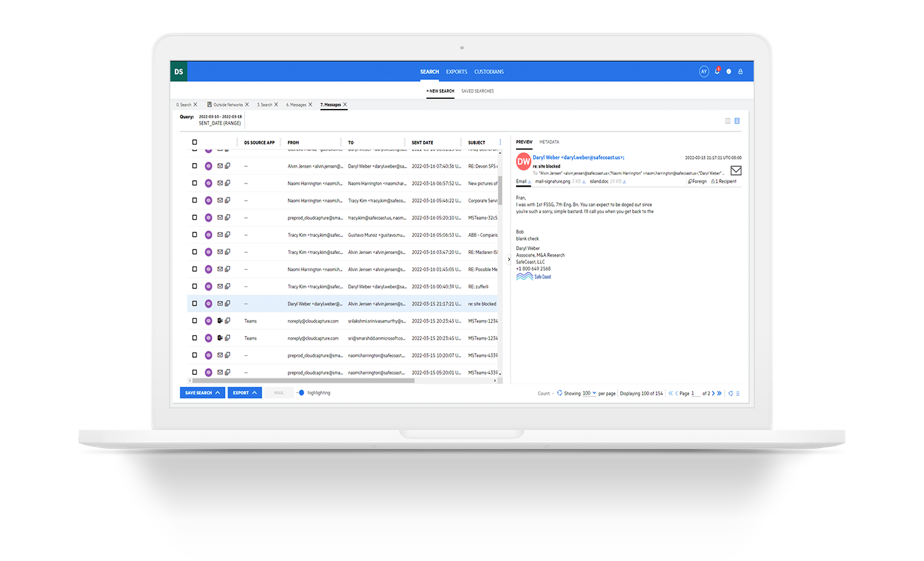The width and height of the screenshot is (924, 561).
Task: Switch to column layout view icon
Action: tap(728, 121)
